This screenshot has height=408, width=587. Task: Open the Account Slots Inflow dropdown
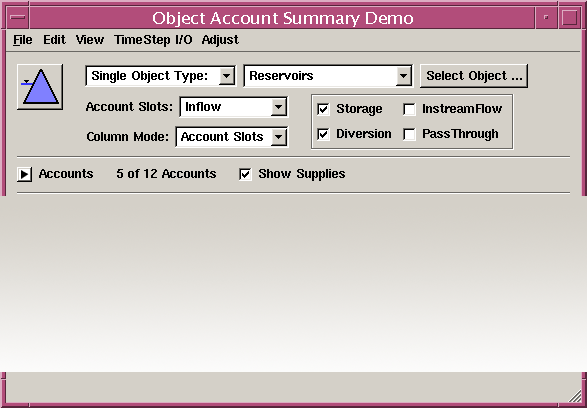click(x=234, y=107)
